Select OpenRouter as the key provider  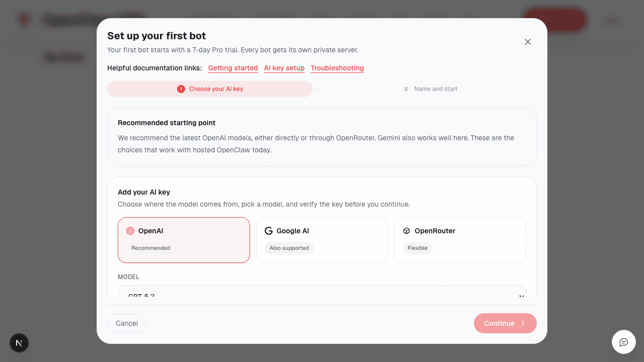click(459, 240)
